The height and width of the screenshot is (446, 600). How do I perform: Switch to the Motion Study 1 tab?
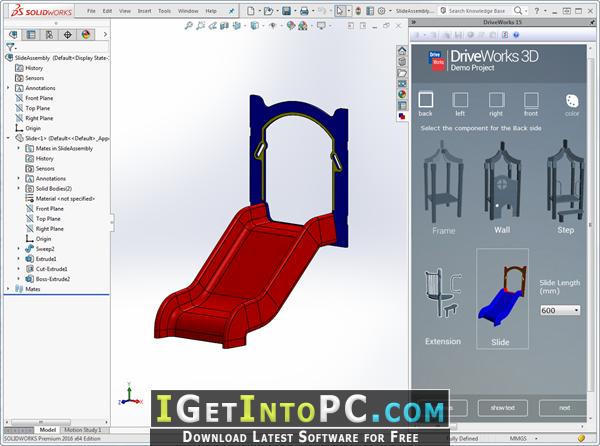tap(83, 430)
